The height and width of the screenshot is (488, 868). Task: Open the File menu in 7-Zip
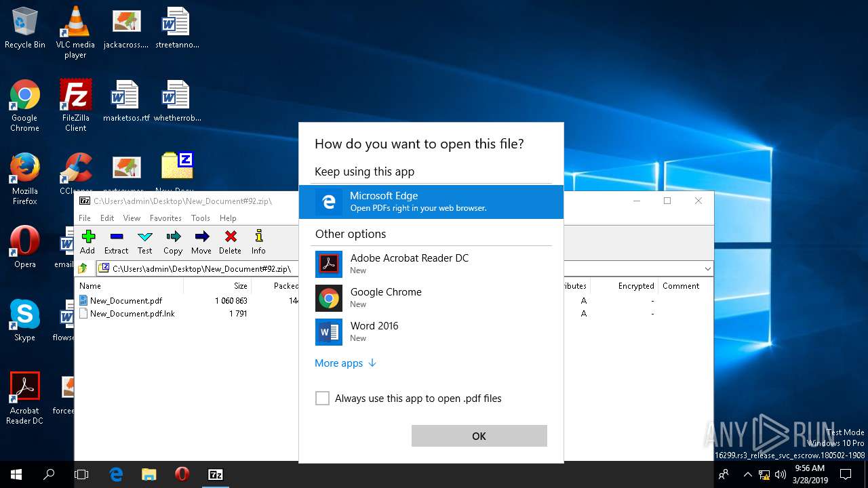click(85, 218)
